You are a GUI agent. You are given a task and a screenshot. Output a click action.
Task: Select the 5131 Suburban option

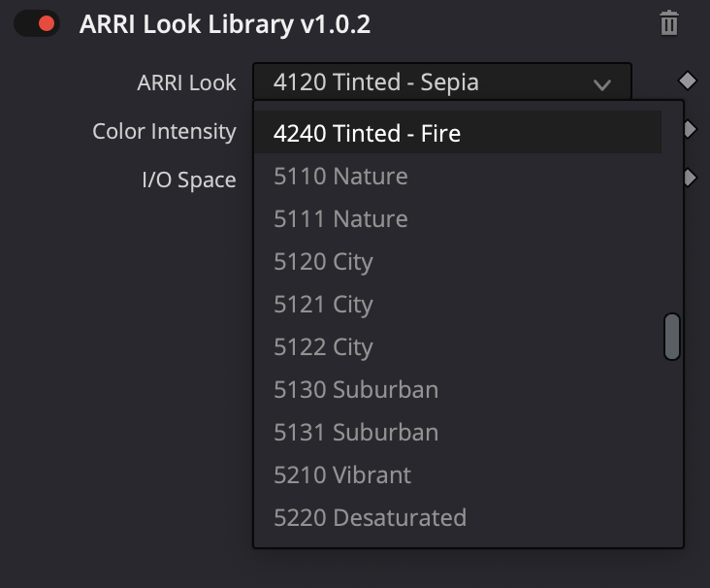pos(458,432)
